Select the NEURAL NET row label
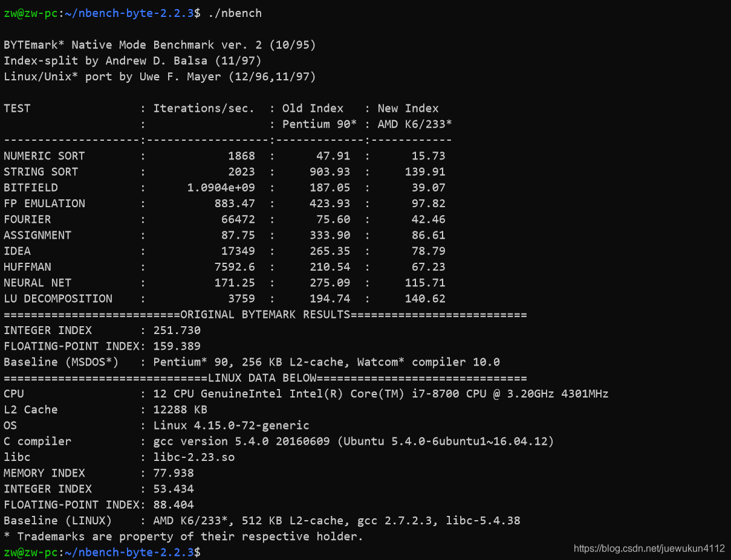This screenshot has width=731, height=560. point(37,283)
